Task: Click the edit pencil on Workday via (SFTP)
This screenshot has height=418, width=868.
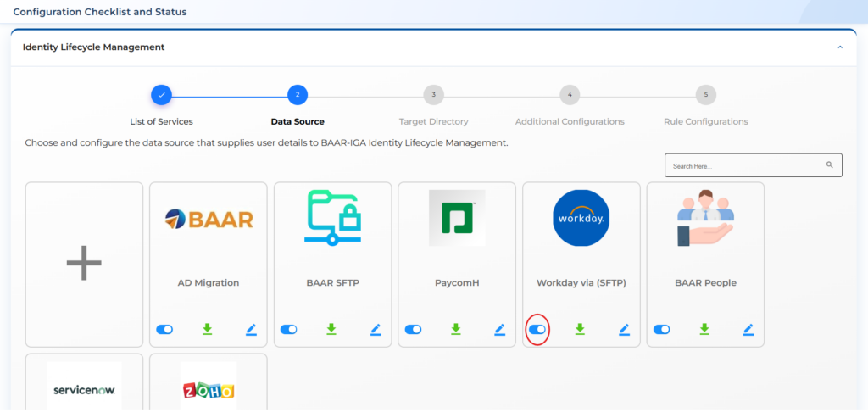Action: point(625,330)
